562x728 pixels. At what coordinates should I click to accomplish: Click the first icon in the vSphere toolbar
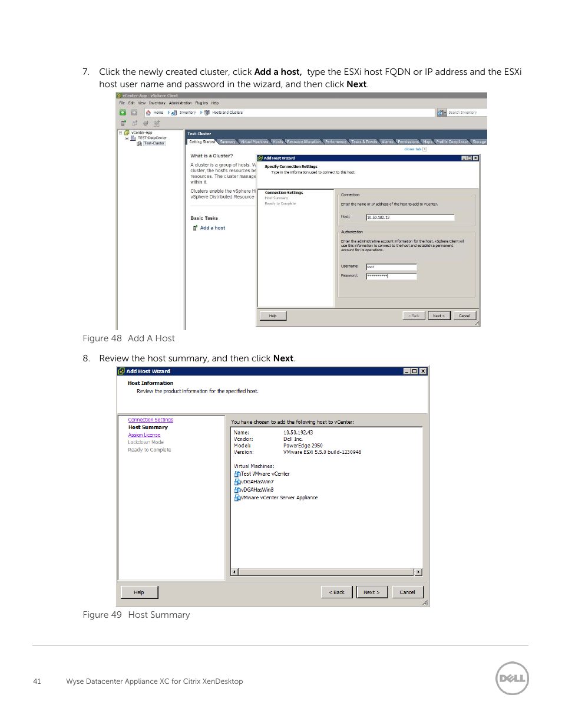[x=124, y=123]
